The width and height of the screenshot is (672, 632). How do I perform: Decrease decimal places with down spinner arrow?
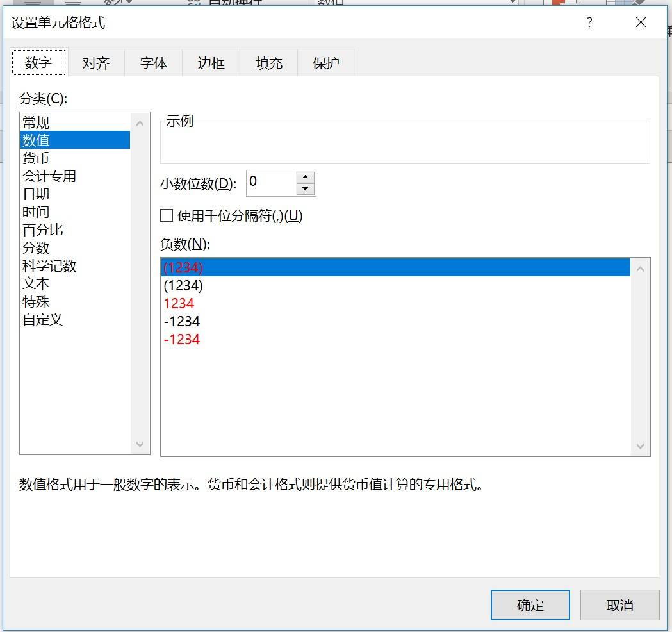[306, 189]
